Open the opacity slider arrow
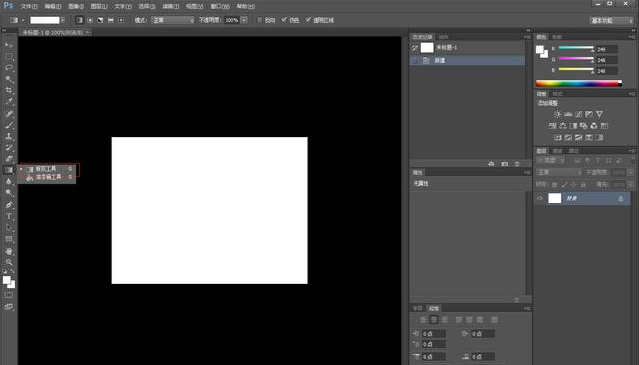Image resolution: width=639 pixels, height=365 pixels. (x=244, y=20)
